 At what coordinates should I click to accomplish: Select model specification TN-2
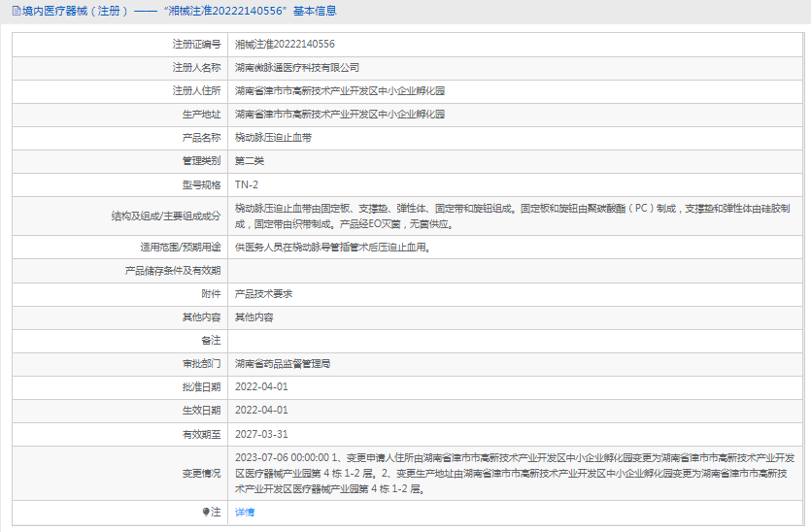[246, 184]
